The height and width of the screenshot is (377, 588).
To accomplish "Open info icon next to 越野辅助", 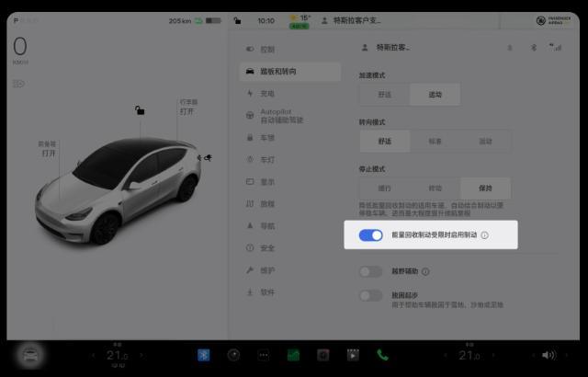I will click(425, 271).
